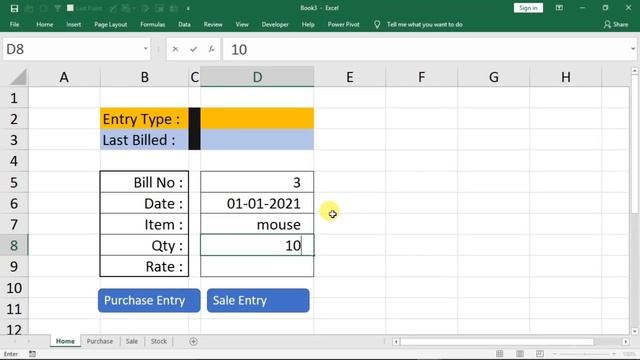Click the 'Entry Type :' label cell
Screen dimensions: 640x360
(x=144, y=119)
